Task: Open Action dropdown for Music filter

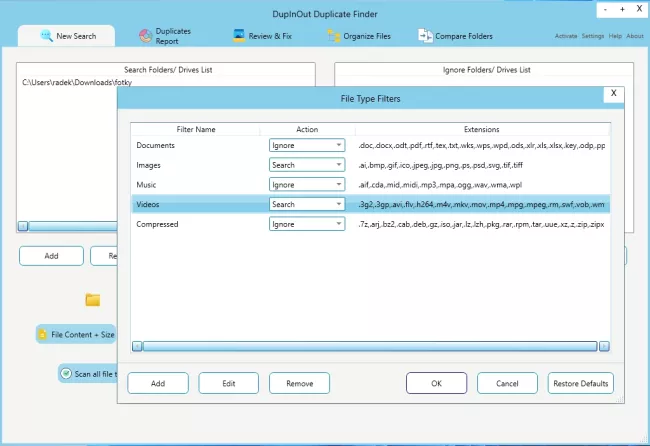Action: tap(307, 184)
